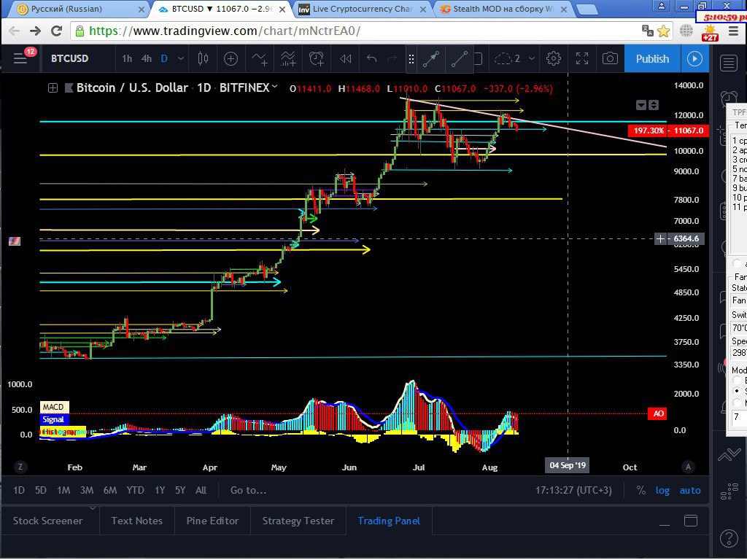Maximize the pane with up-down arrows button
This screenshot has height=560, width=747.
tap(654, 105)
